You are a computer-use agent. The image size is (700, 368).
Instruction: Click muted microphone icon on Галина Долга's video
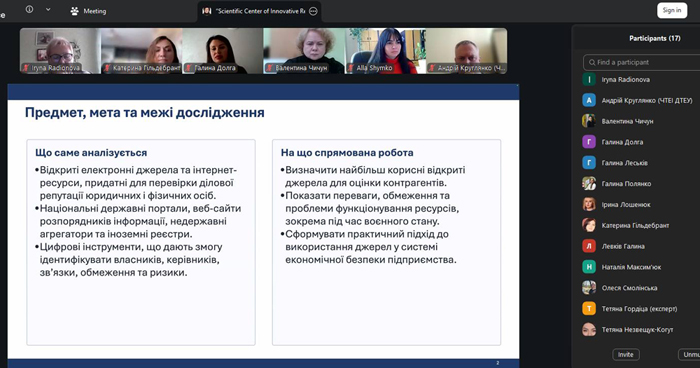tap(189, 68)
